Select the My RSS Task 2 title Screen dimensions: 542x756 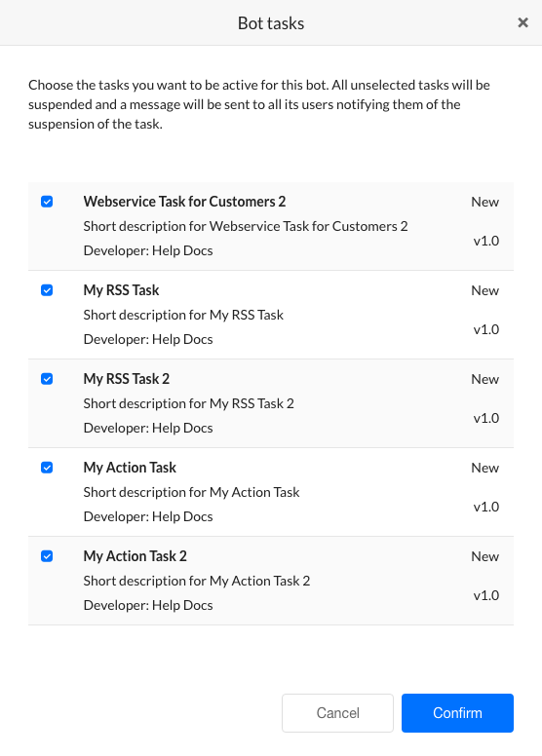[x=127, y=379]
